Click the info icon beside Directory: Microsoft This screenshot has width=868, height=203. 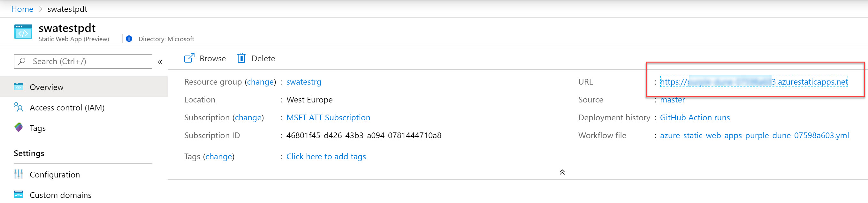pyautogui.click(x=128, y=39)
